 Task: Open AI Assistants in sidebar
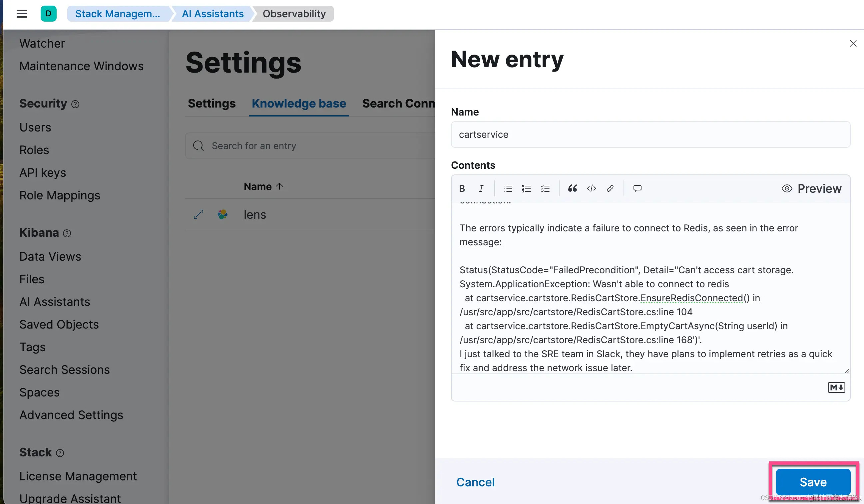coord(55,302)
